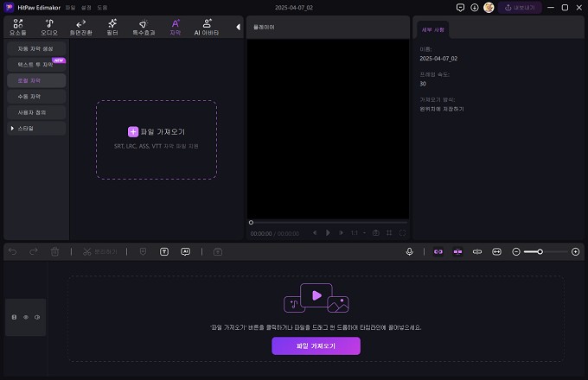Open the 1:1 aspect ratio dropdown
588x380 pixels.
coord(358,233)
